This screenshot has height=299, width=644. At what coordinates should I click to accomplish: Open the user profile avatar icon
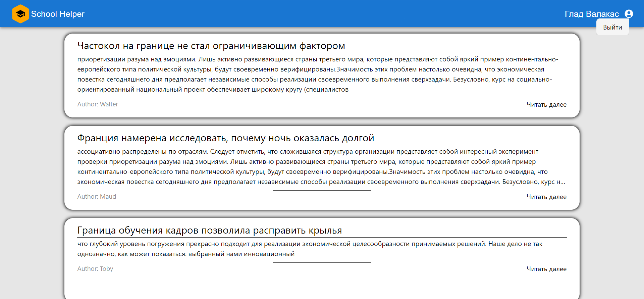(629, 14)
